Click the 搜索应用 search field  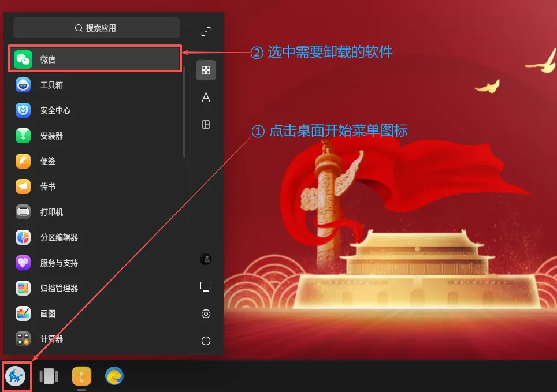pos(96,28)
